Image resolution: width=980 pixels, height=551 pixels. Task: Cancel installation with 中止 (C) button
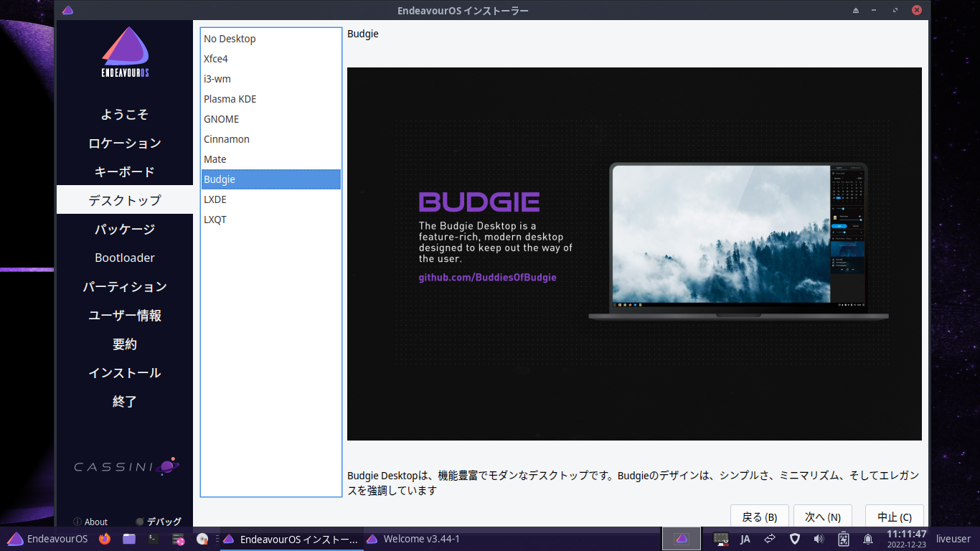(x=895, y=517)
